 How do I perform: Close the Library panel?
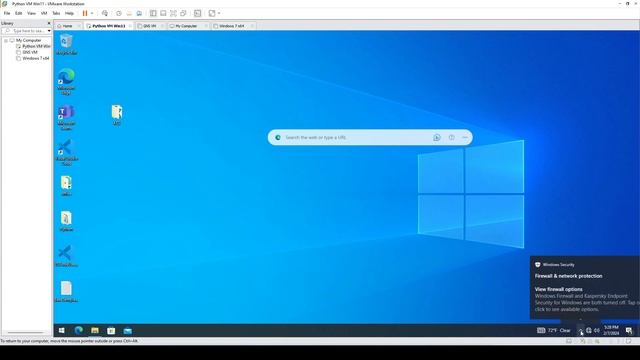click(x=49, y=23)
